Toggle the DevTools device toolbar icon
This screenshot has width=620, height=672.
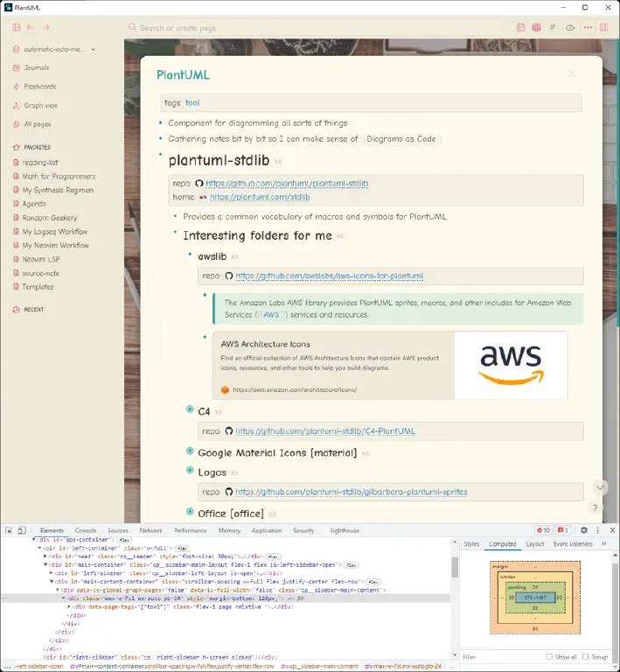[x=21, y=530]
